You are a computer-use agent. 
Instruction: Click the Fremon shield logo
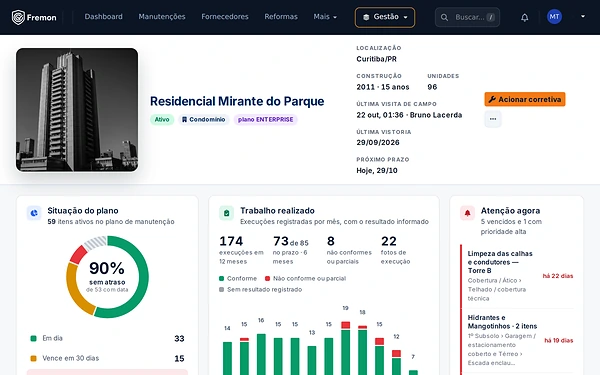18,17
